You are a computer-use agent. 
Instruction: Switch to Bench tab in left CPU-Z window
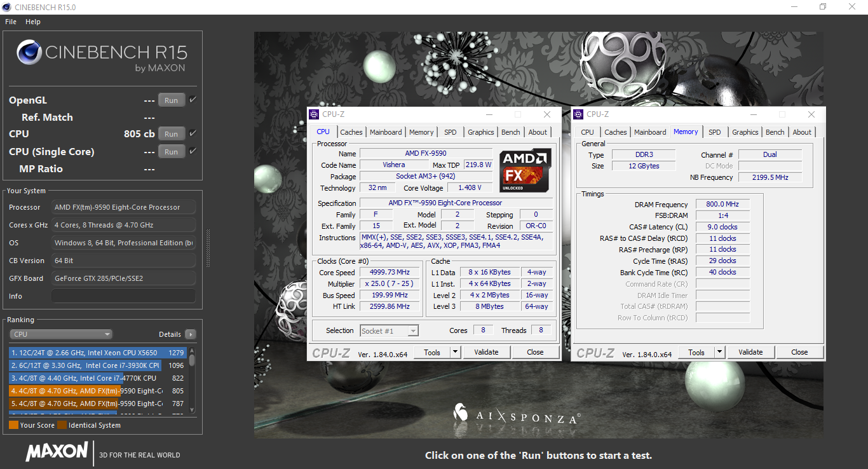(511, 132)
